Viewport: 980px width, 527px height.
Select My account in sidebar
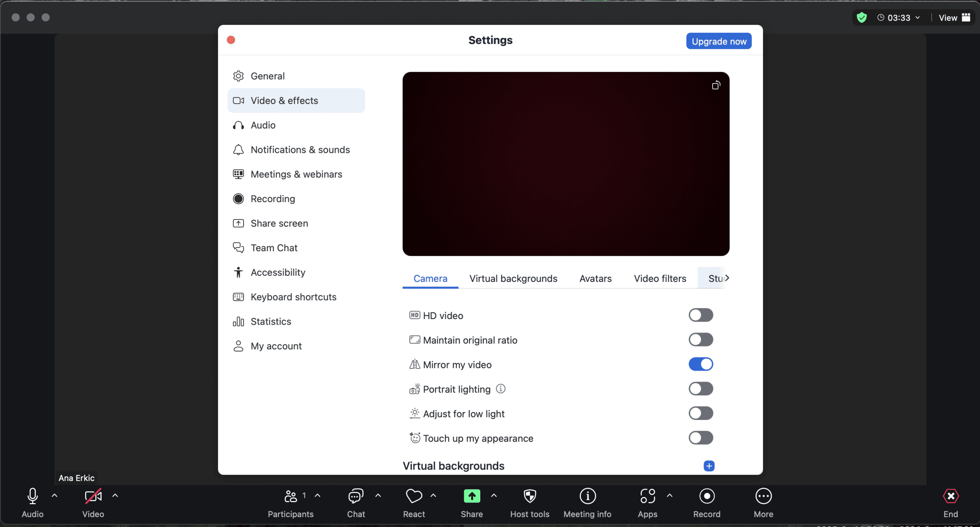[296, 346]
